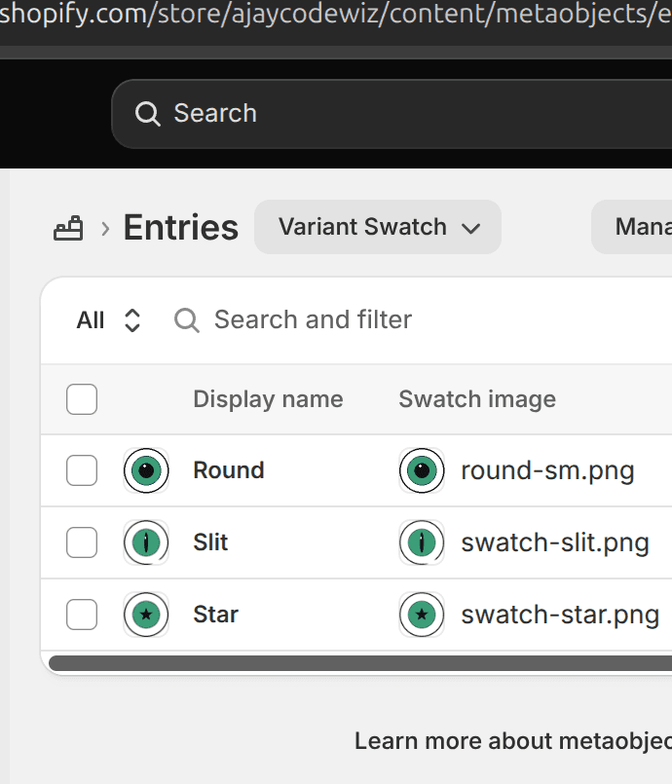Screen dimensions: 672x784
Task: Click the Manage button
Action: point(632,227)
